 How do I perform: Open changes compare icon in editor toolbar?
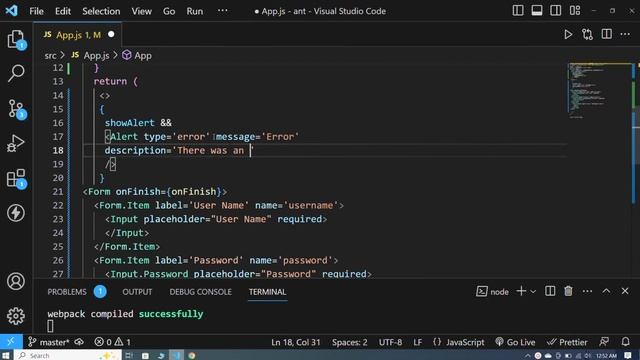point(587,35)
